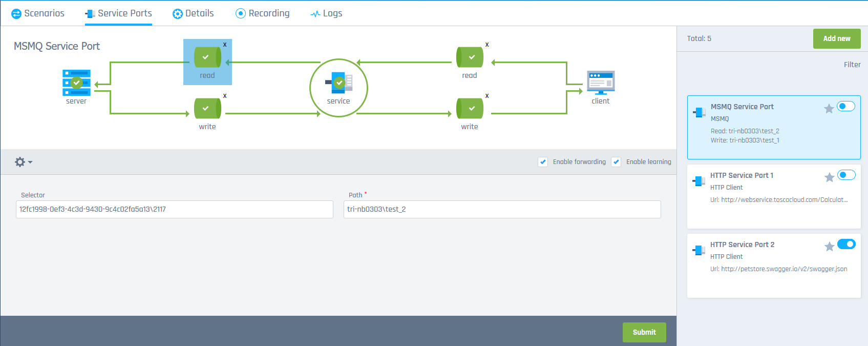This screenshot has height=346, width=868.
Task: Open the Recording tab
Action: tap(262, 13)
